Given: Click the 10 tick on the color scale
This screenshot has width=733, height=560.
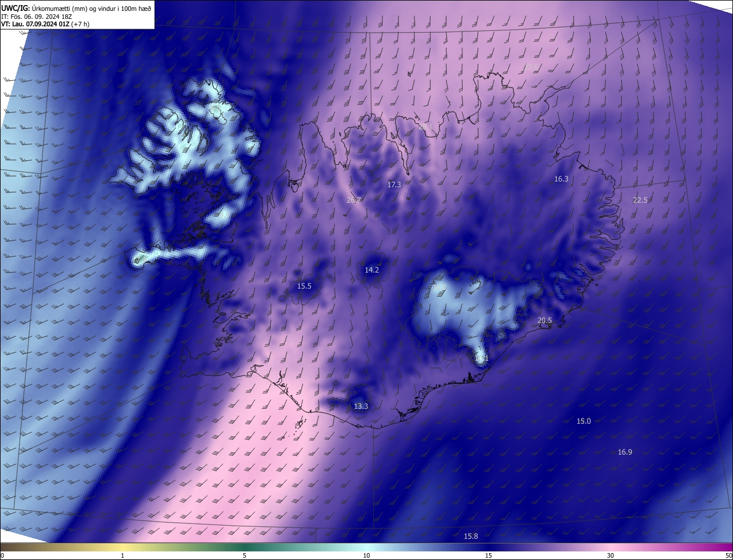Looking at the screenshot, I should pos(366,555).
